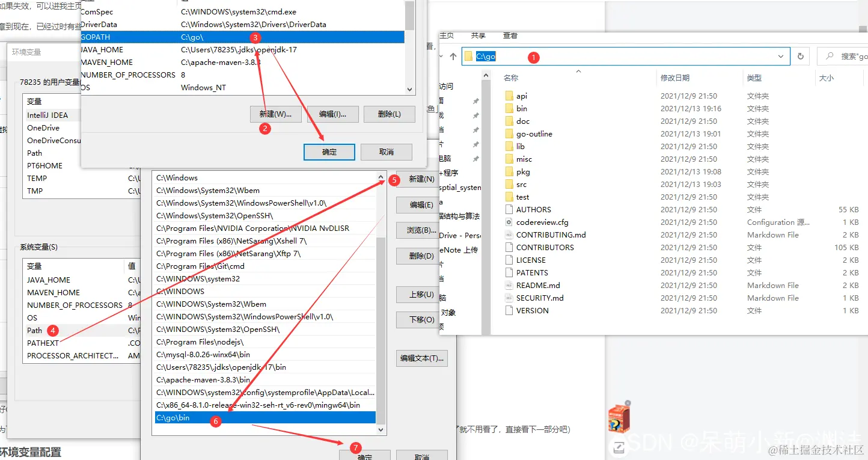
Task: Select the C:\Program Files\nodejs\ path entry
Action: (x=265, y=342)
